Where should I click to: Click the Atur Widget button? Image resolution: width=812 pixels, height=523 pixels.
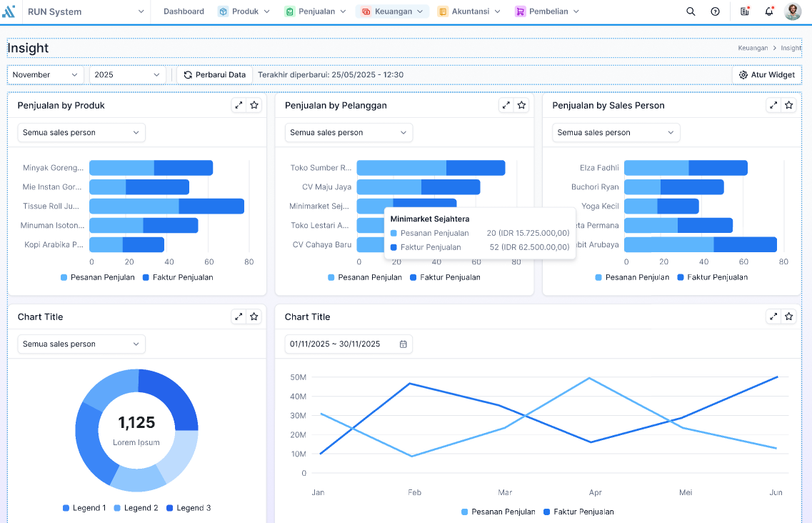coord(767,74)
